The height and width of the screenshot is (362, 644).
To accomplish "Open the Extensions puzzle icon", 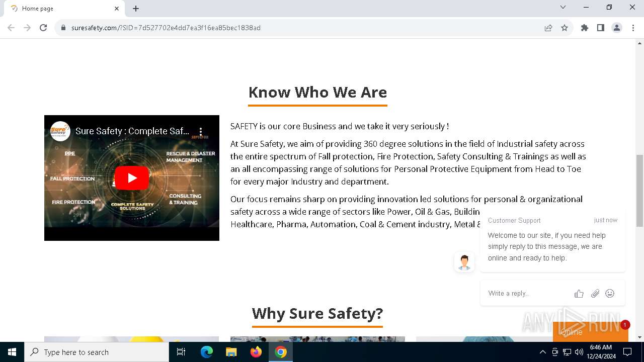I will click(x=585, y=28).
